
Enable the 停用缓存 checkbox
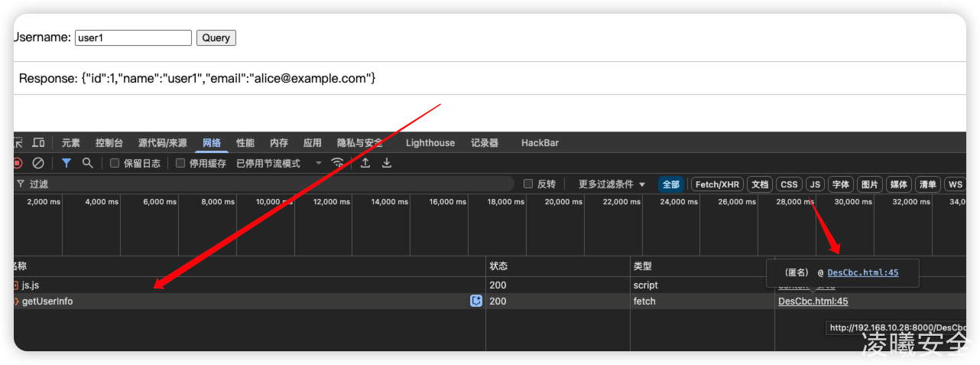click(180, 163)
